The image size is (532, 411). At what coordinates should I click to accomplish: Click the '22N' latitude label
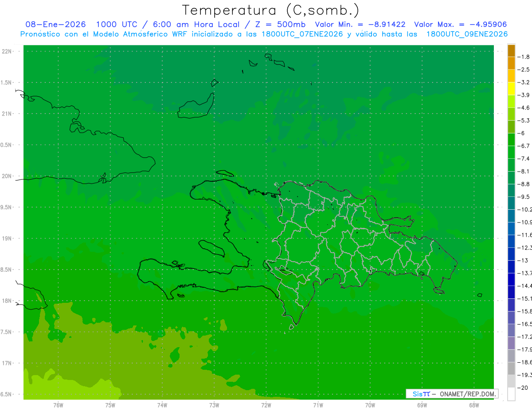[7, 51]
